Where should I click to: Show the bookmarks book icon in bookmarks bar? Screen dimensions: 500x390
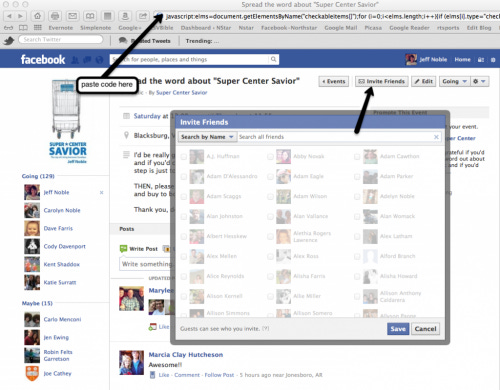click(23, 28)
